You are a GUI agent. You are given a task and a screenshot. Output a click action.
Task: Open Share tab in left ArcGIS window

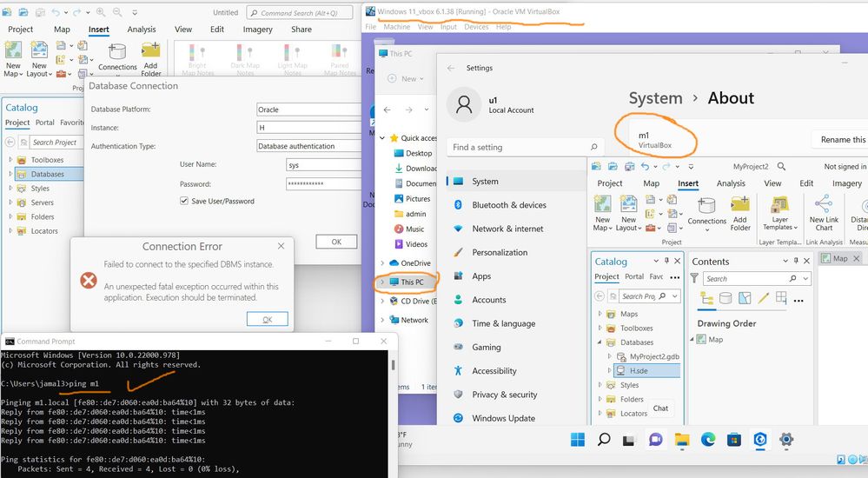301,30
